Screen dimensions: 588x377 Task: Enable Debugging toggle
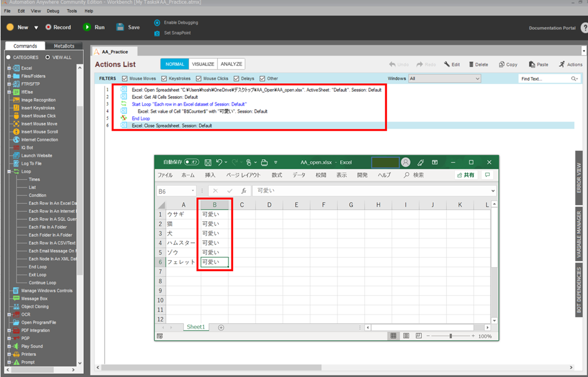tap(157, 22)
